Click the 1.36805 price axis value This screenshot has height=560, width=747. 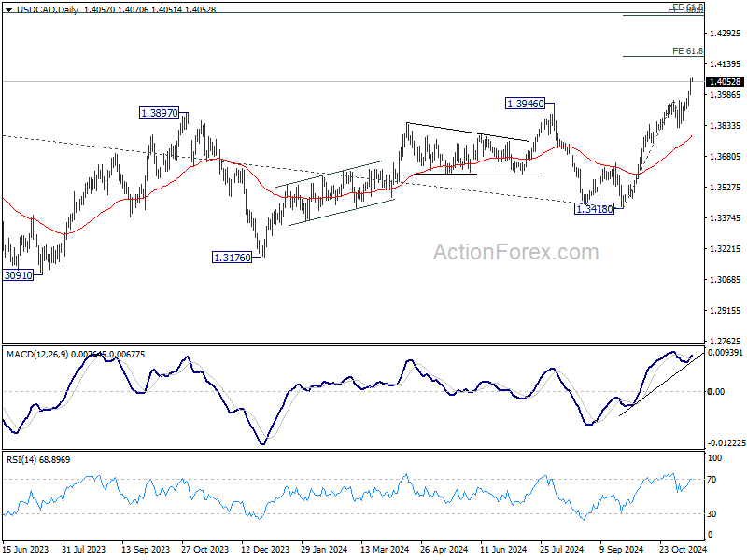(726, 156)
